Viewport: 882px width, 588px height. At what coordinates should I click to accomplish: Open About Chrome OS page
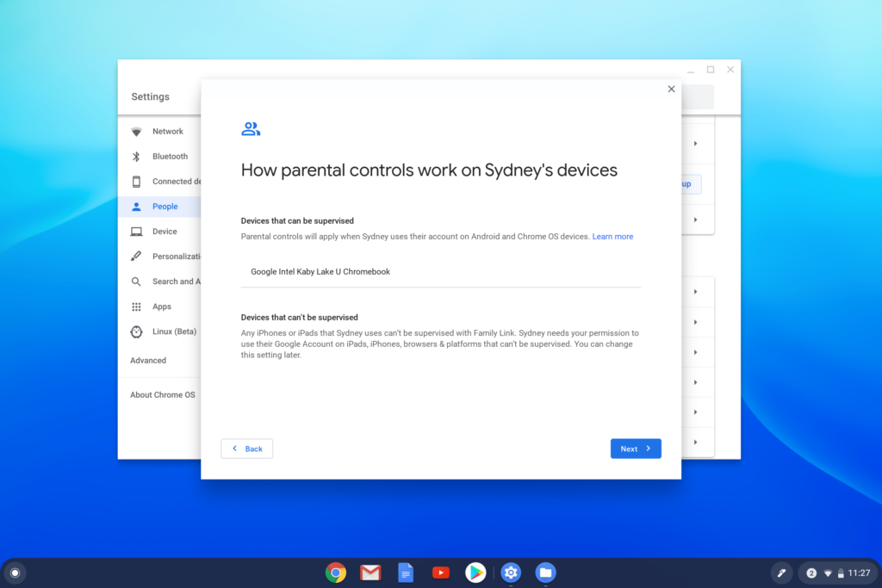pyautogui.click(x=163, y=394)
